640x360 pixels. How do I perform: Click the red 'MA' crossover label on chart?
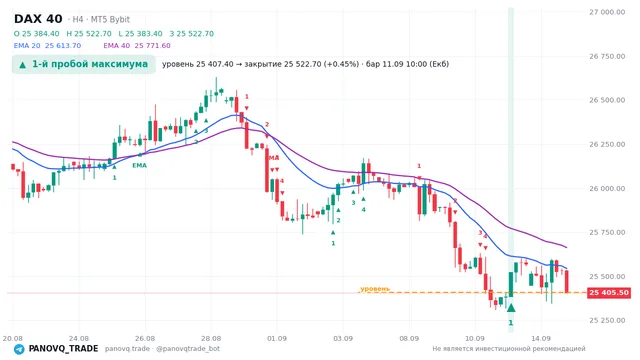(x=274, y=158)
